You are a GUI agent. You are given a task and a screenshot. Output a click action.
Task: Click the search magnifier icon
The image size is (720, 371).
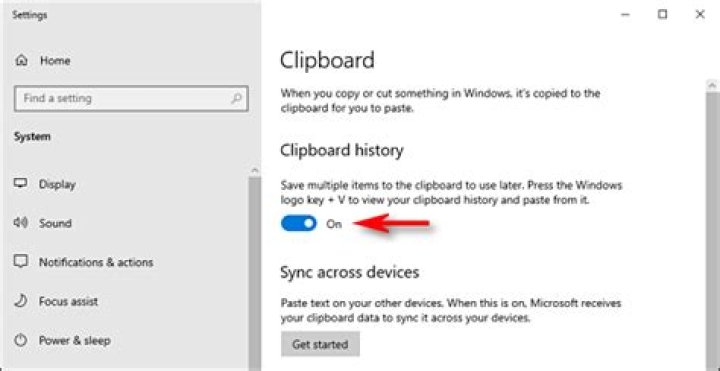coord(236,98)
